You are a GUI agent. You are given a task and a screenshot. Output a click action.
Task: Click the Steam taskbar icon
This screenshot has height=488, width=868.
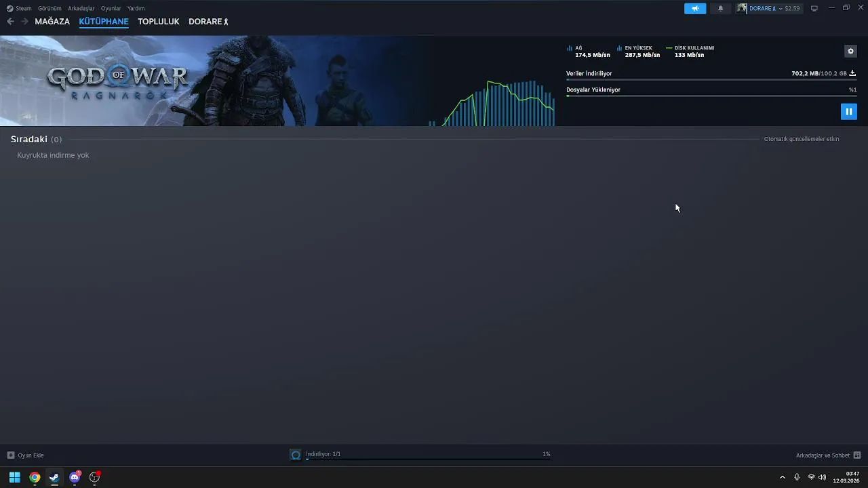pyautogui.click(x=54, y=477)
